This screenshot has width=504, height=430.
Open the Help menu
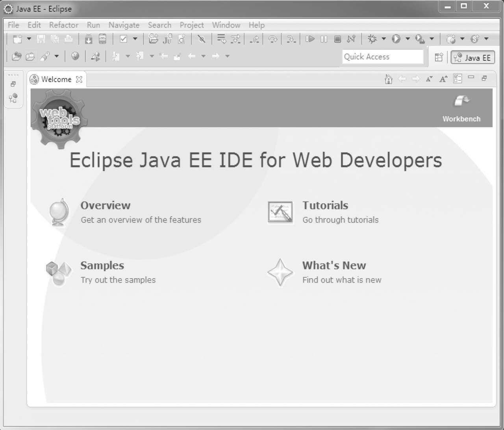coord(257,25)
